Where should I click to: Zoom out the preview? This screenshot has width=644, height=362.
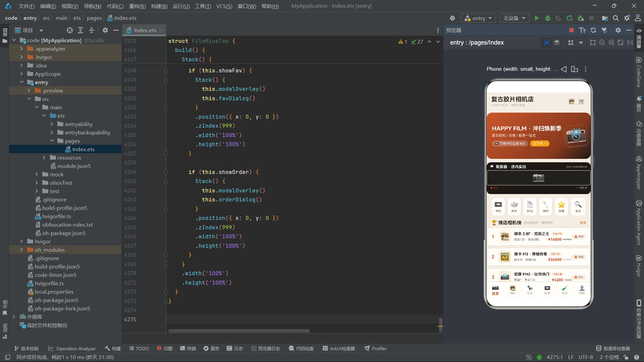pos(602,43)
